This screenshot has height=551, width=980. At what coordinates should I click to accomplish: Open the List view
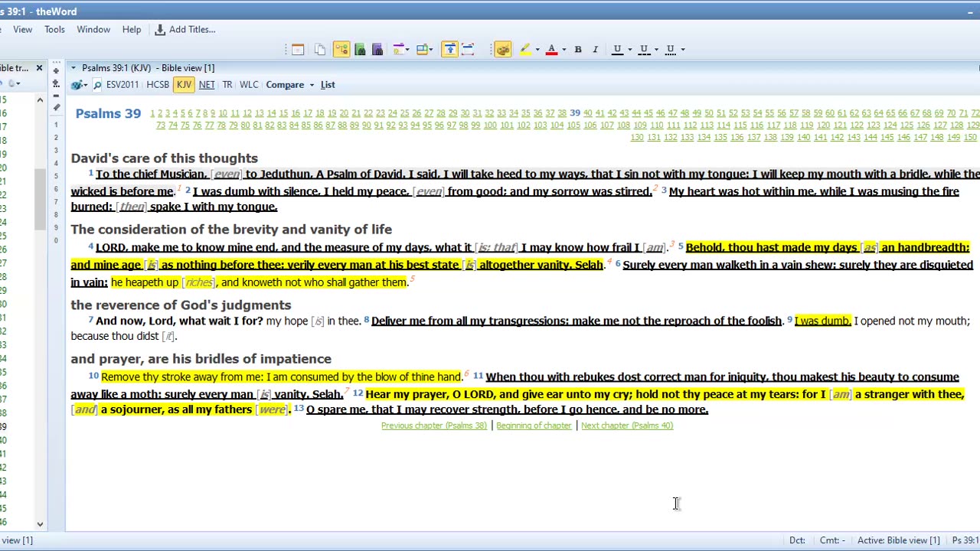click(x=328, y=84)
